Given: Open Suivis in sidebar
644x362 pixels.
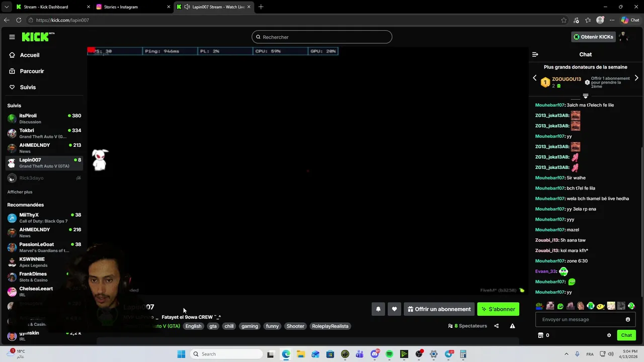Looking at the screenshot, I should coord(22,87).
